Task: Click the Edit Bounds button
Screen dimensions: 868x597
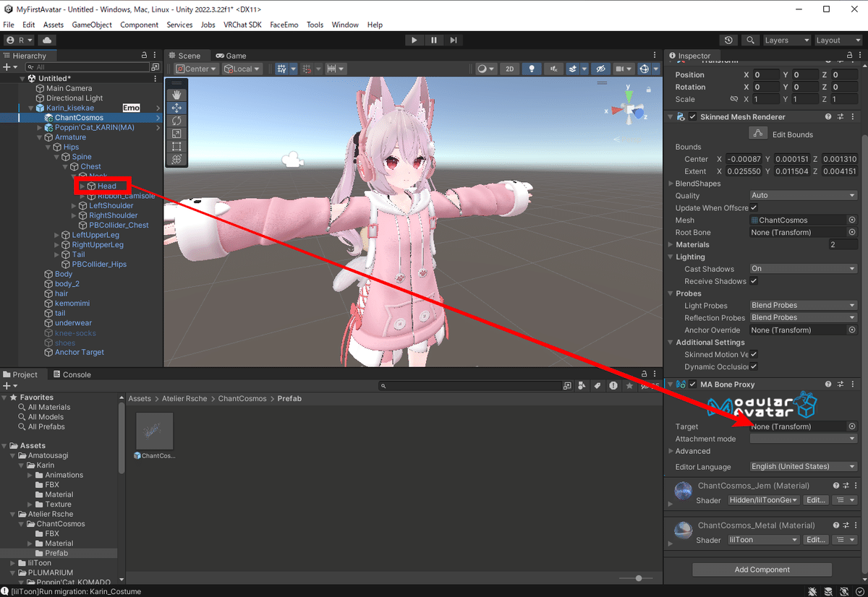Action: click(x=757, y=133)
